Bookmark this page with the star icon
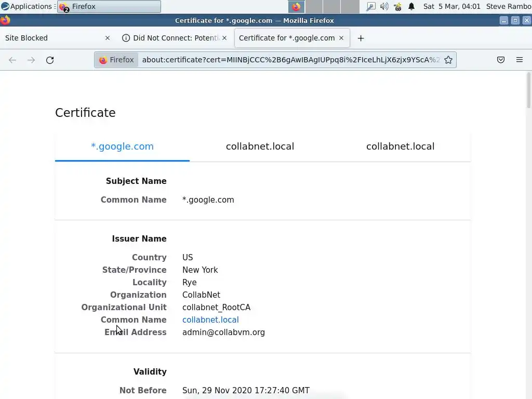 (x=448, y=60)
